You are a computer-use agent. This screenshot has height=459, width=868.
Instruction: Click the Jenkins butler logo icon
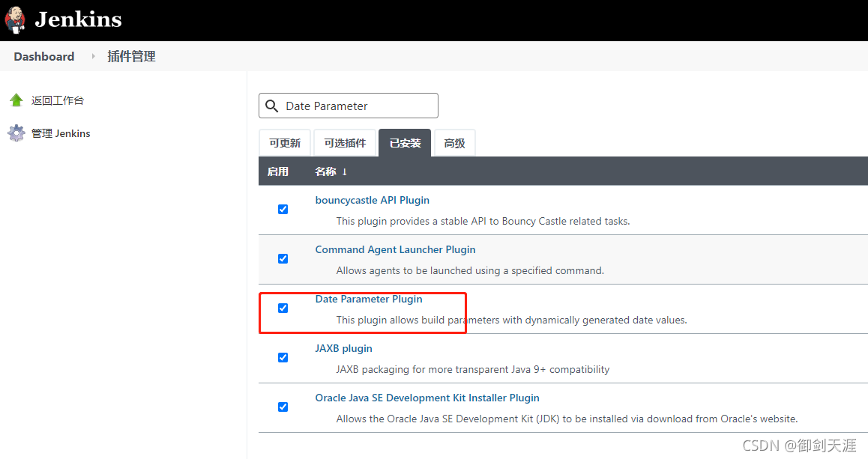point(16,20)
